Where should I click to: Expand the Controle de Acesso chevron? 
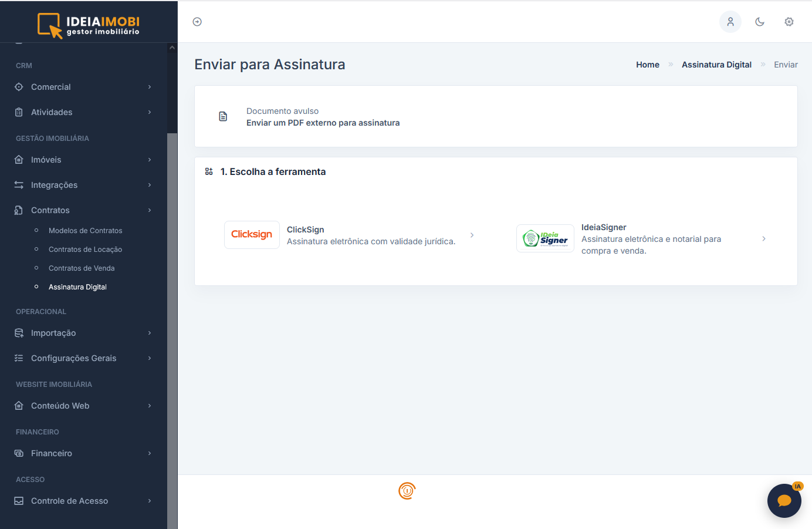coord(150,501)
